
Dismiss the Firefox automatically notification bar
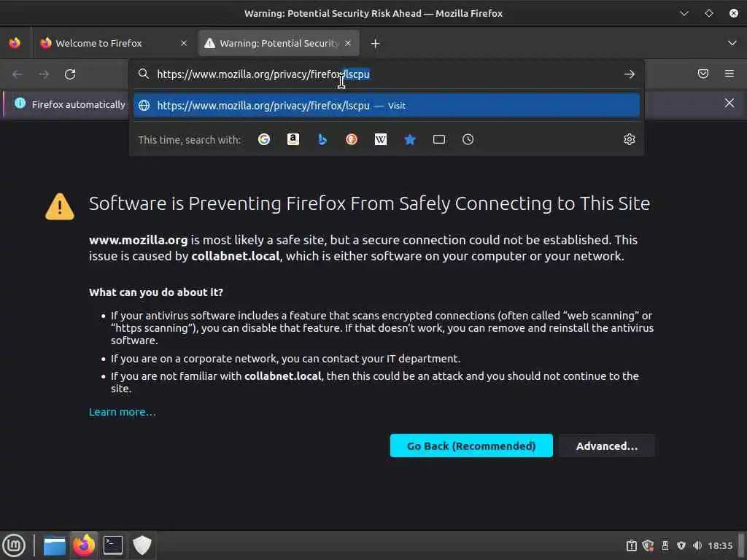(x=729, y=103)
